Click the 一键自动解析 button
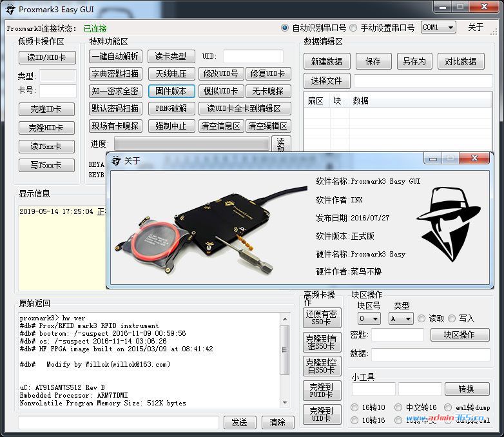 coord(115,56)
